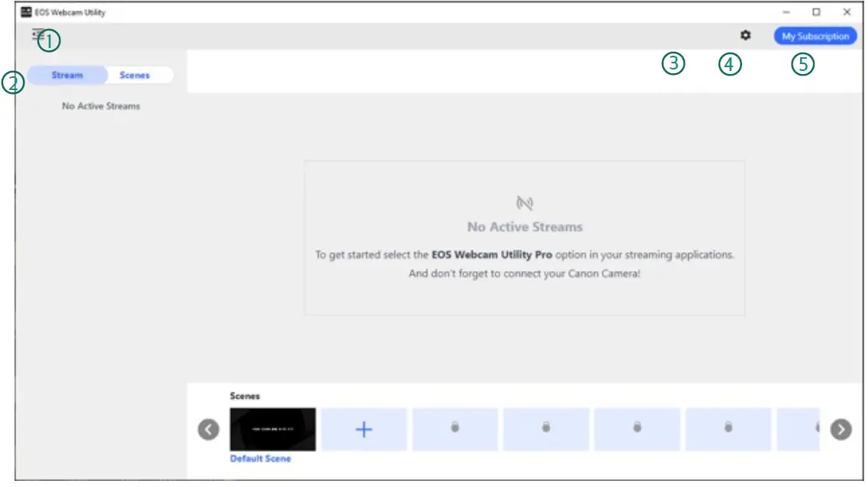Click the No Active Streams sidebar entry

(x=101, y=105)
